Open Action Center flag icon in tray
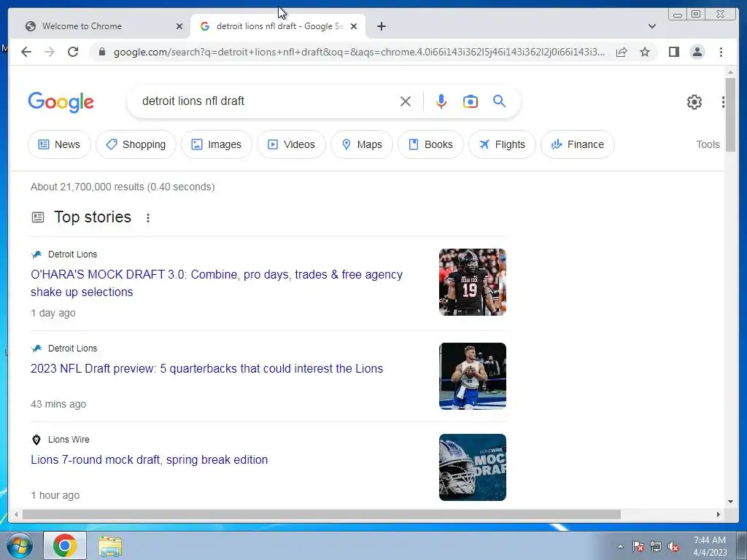 (x=638, y=546)
